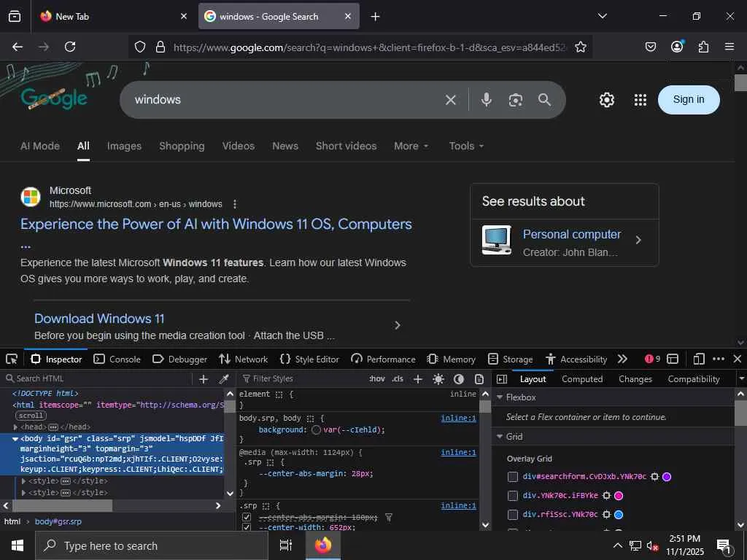Image resolution: width=747 pixels, height=560 pixels.
Task: Highlight grid for div.YNk70c.iFBYke
Action: point(606,496)
